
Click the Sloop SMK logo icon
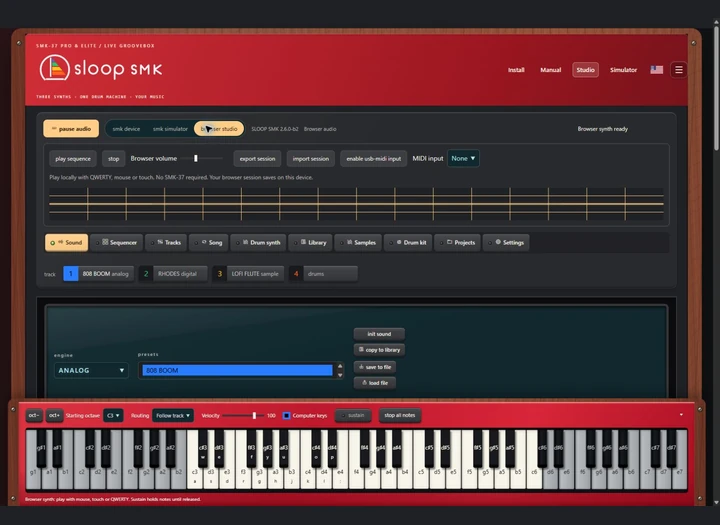coord(55,68)
